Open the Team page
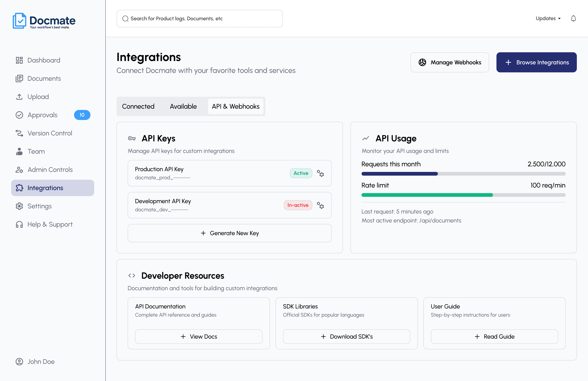 point(53,151)
